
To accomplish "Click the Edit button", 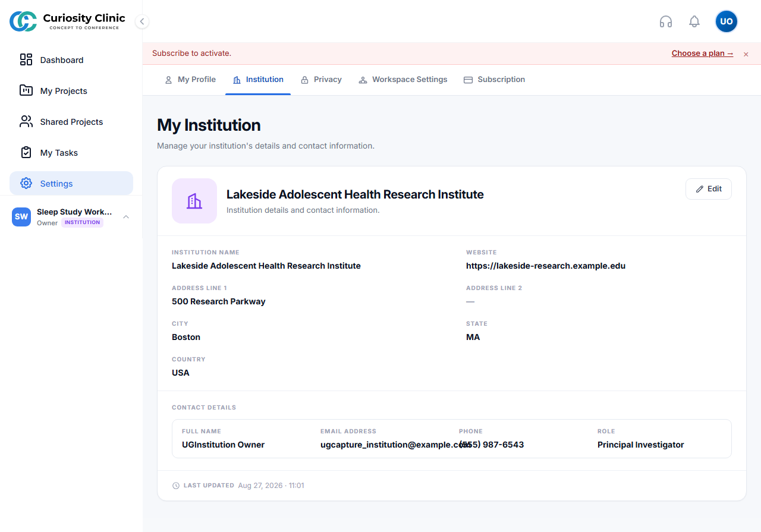I will pos(709,189).
